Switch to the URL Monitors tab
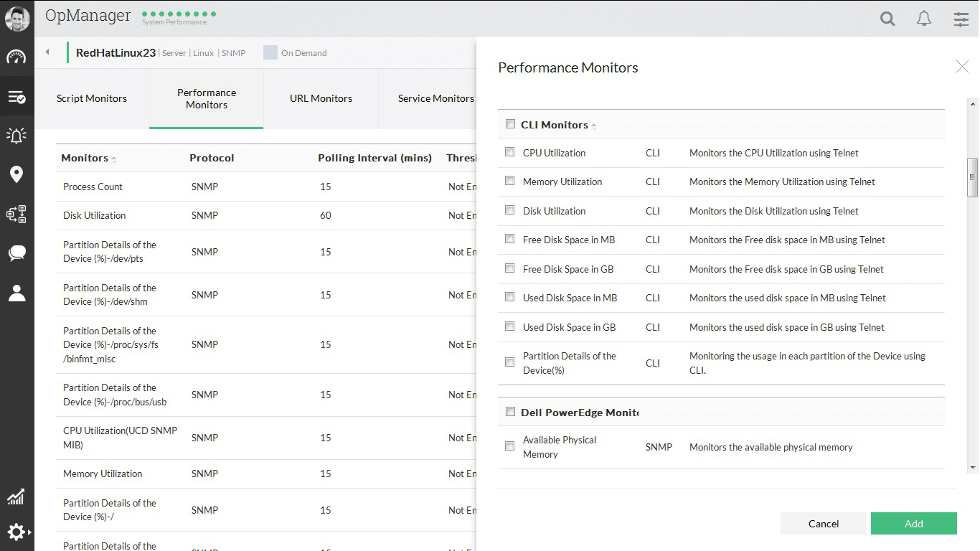 click(x=321, y=98)
